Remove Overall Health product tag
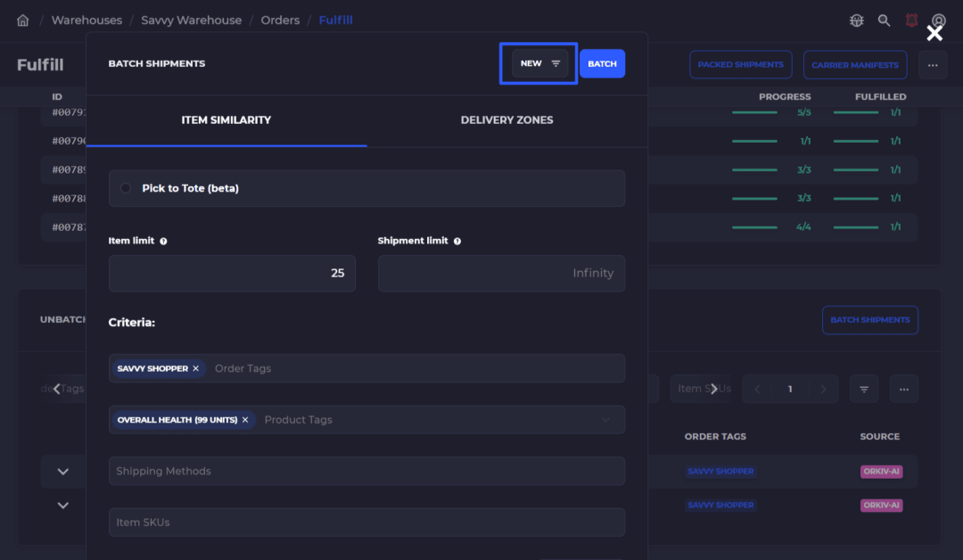963x560 pixels. point(245,420)
